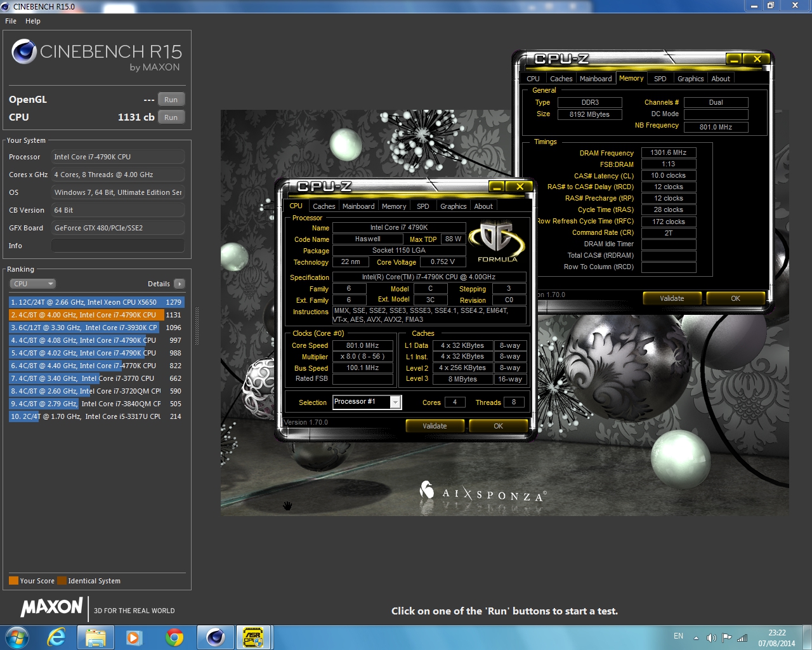
Task: Run the OpenGL benchmark test
Action: point(171,100)
